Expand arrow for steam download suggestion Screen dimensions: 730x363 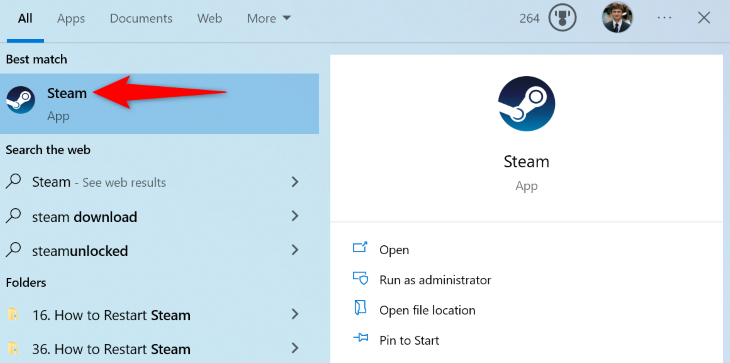[295, 216]
